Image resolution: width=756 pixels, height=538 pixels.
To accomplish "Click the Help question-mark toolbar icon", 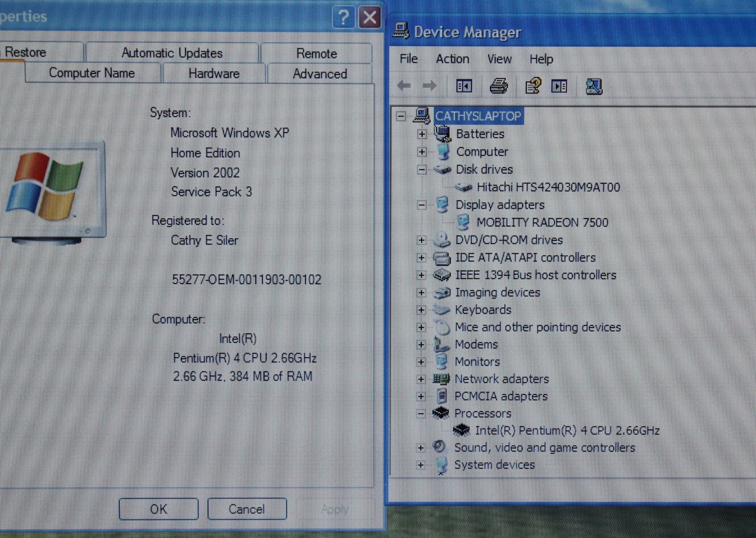I will click(x=533, y=86).
